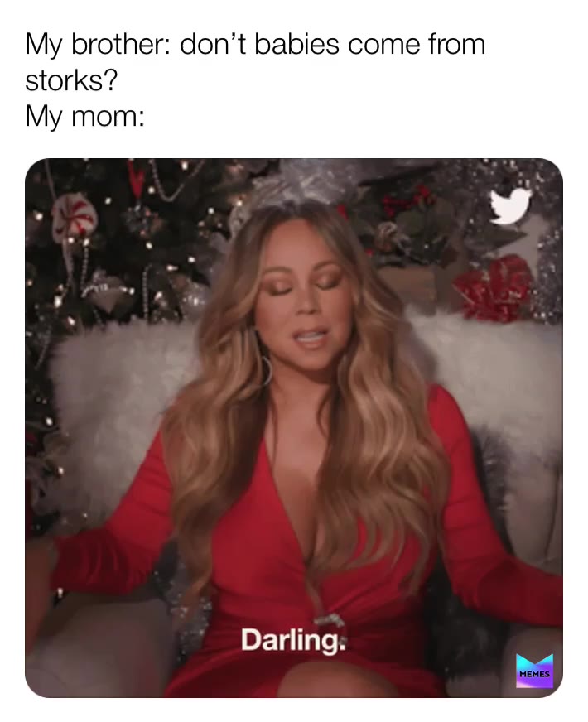Click the hoop earring
Screen dimensions: 588x722
267,368
